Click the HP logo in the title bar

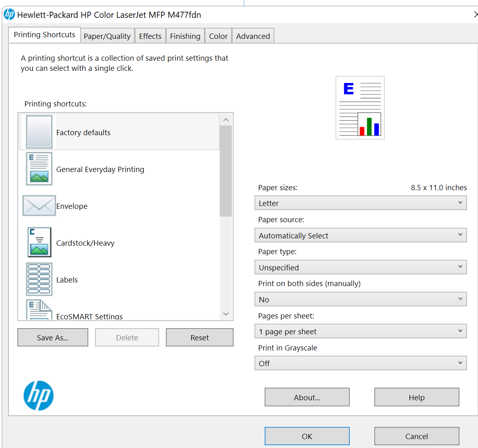click(9, 14)
